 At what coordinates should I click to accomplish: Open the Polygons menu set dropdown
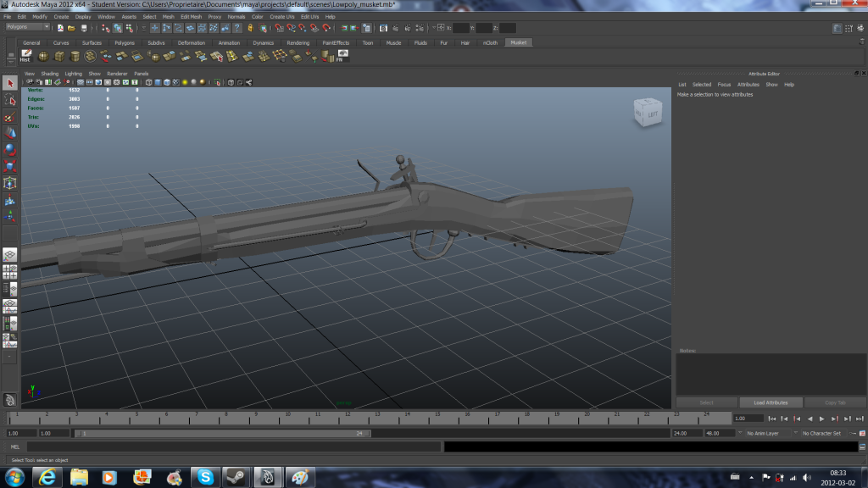click(x=28, y=27)
